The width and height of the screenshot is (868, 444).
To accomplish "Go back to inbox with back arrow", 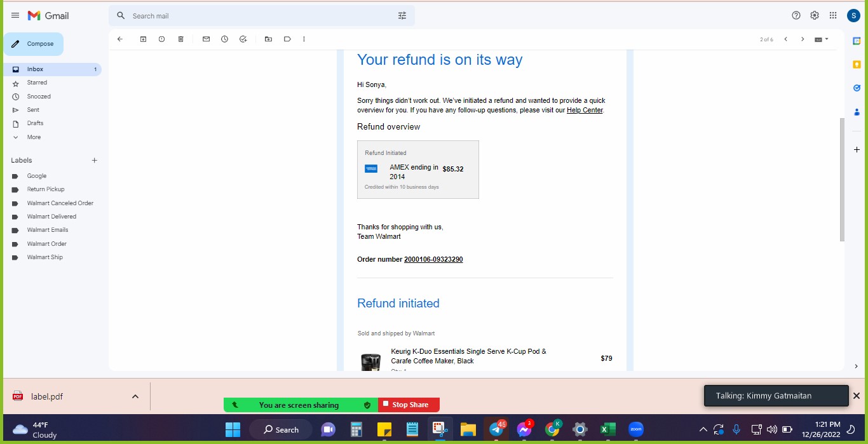I will (x=120, y=39).
